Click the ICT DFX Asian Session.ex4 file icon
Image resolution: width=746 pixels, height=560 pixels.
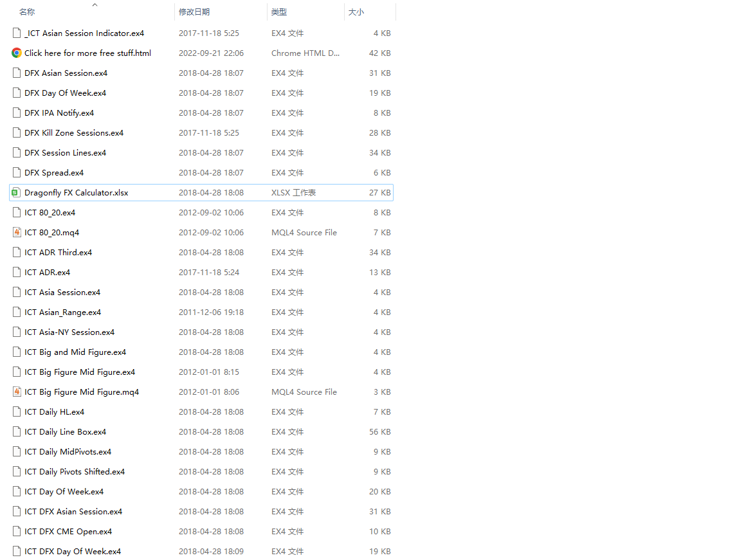17,512
